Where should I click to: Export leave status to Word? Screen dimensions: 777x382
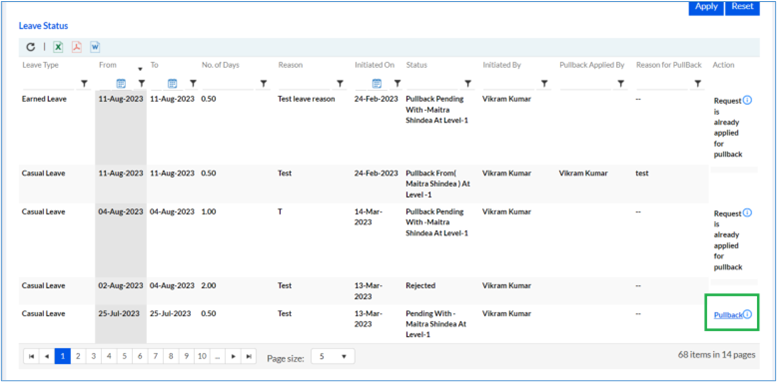click(95, 47)
